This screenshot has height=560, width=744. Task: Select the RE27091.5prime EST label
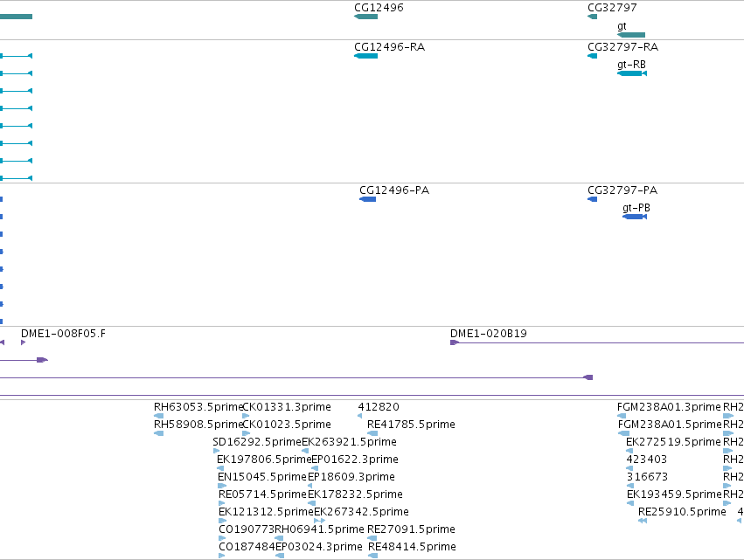click(x=412, y=529)
